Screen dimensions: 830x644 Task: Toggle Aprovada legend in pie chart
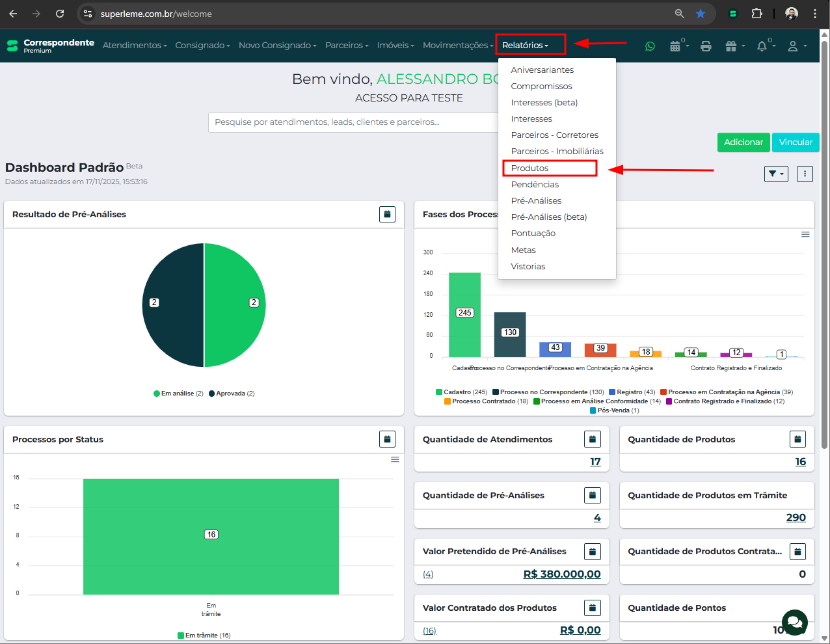click(x=232, y=394)
